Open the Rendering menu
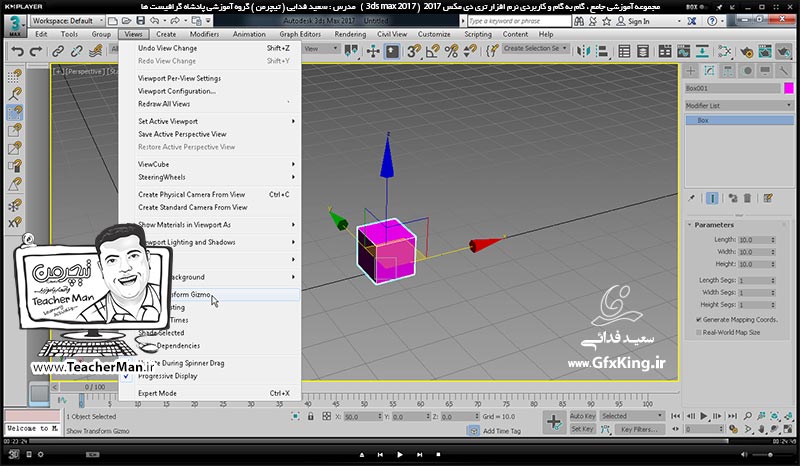Screen dimensions: 800x466 click(350, 34)
